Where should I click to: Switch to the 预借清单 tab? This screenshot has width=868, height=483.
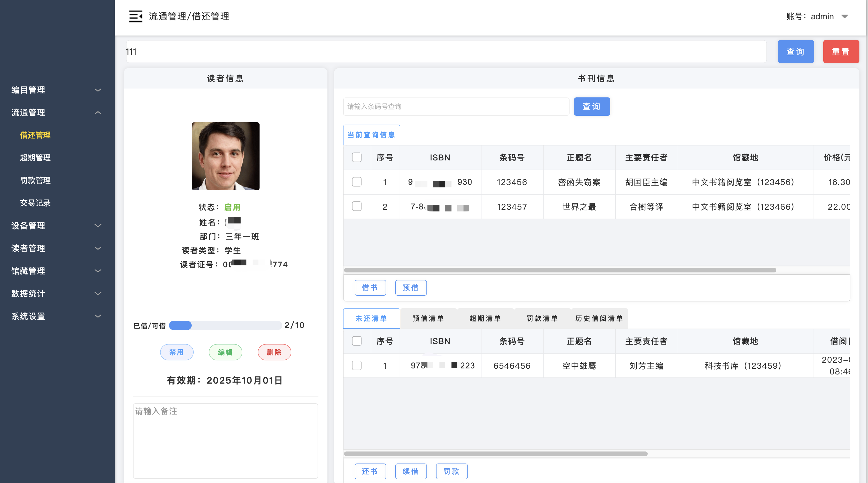point(428,319)
